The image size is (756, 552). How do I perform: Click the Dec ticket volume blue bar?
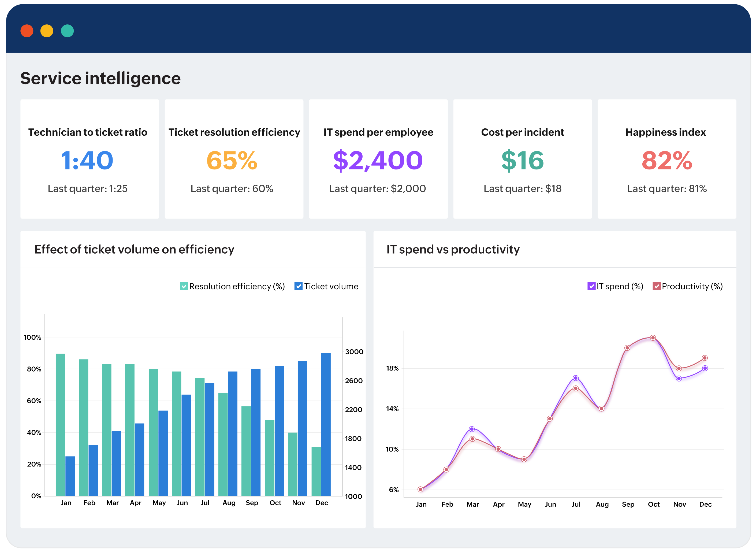coord(326,424)
